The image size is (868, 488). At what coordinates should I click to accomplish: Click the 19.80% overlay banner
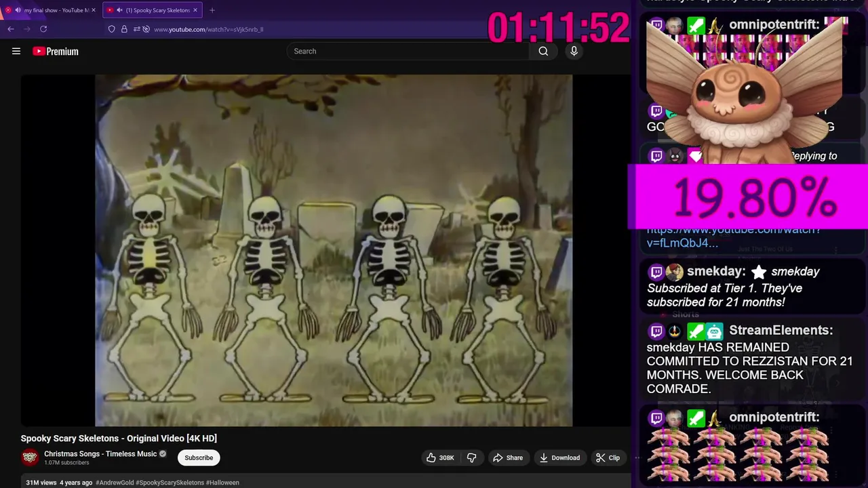click(x=748, y=197)
